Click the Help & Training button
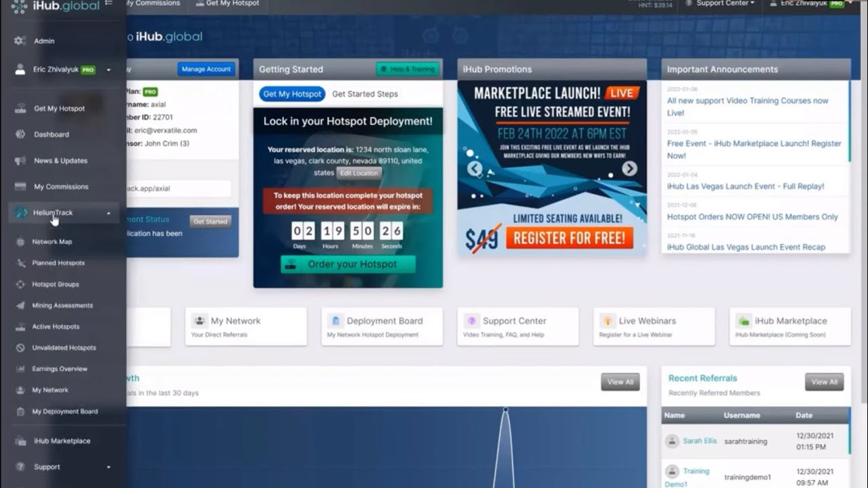 (x=408, y=69)
